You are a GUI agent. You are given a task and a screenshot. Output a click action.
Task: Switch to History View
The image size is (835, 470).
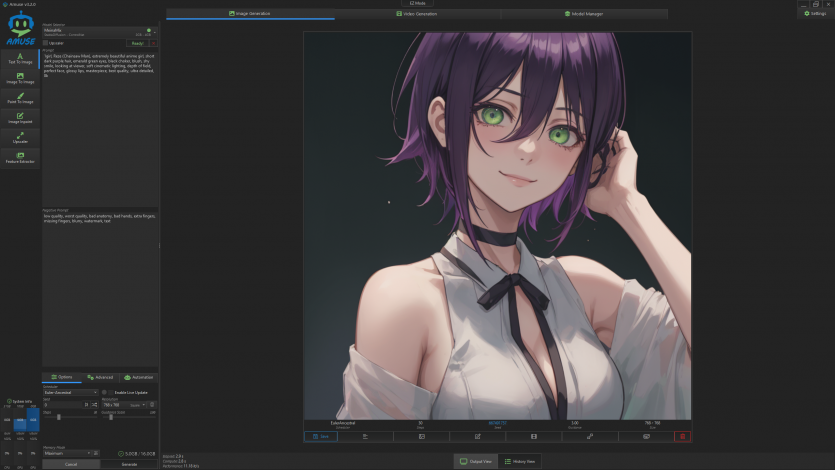tap(523, 461)
